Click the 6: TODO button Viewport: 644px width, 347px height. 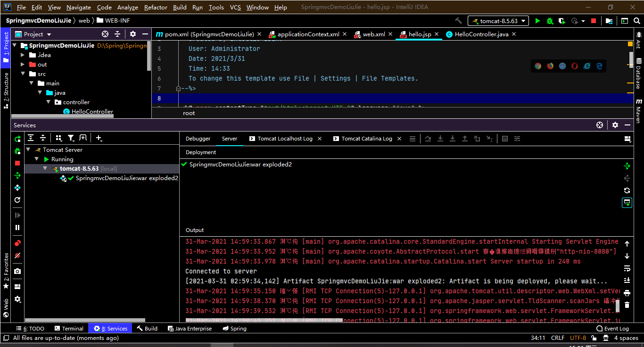[30, 329]
